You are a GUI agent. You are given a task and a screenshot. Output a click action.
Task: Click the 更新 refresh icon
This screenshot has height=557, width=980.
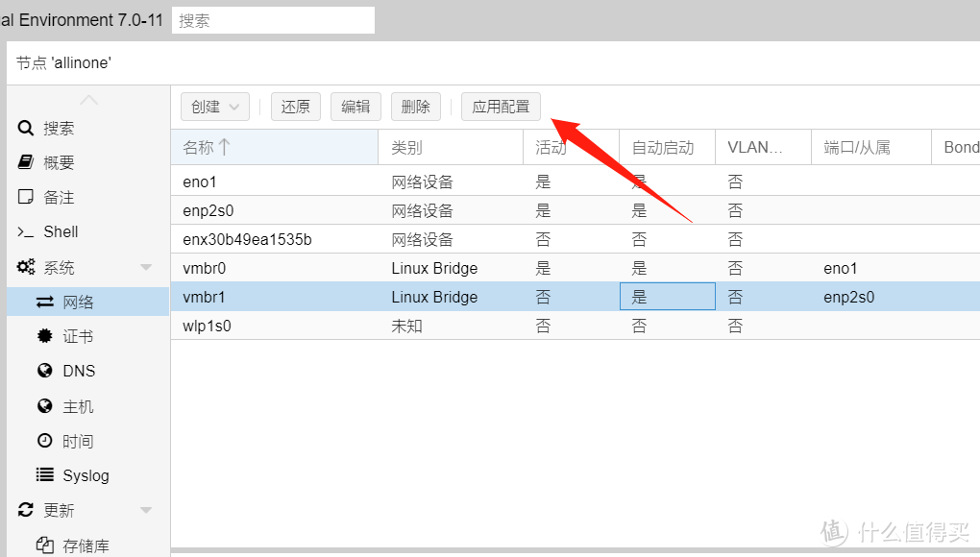click(x=27, y=510)
